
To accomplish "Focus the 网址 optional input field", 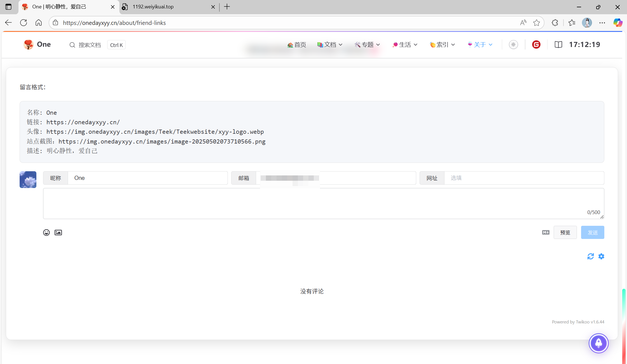I will pos(523,178).
